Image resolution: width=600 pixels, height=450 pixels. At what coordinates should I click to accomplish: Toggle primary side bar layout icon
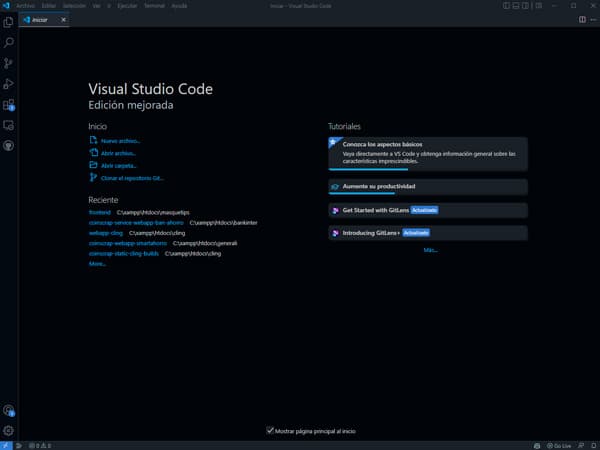coord(506,6)
